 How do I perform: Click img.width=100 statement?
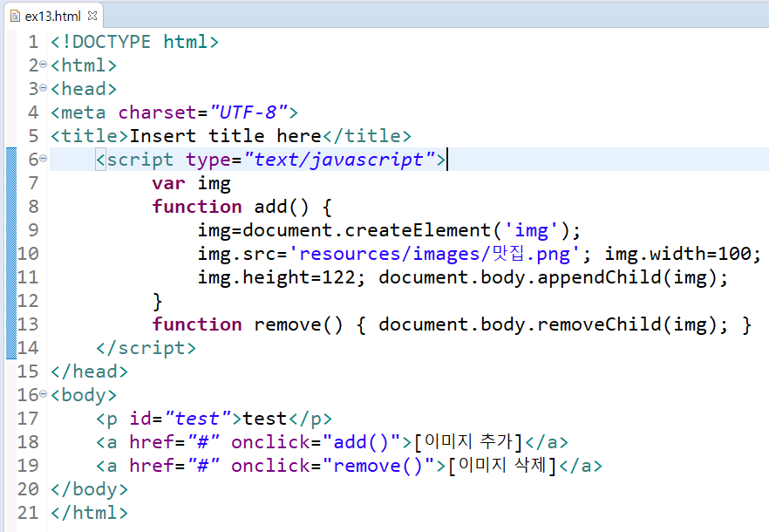683,254
